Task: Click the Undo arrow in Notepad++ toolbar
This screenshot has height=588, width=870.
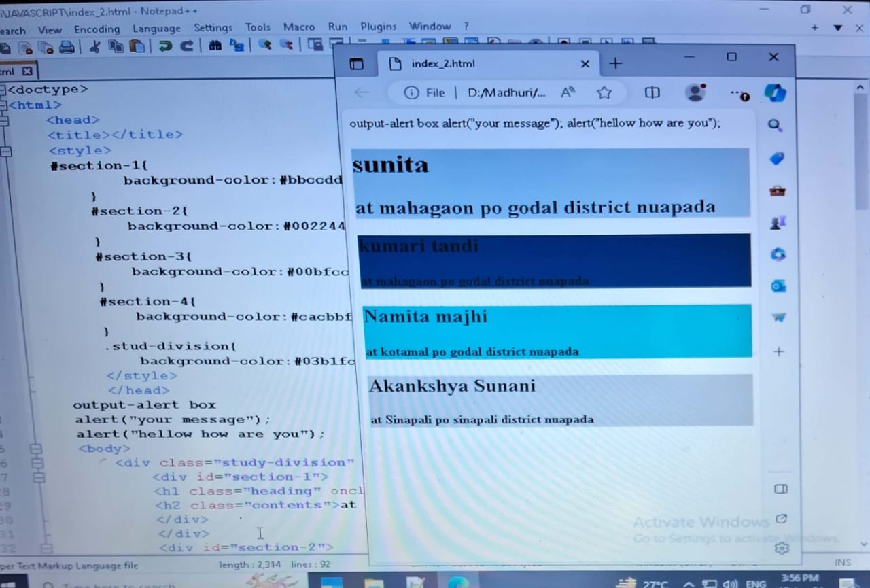Action: coord(164,46)
